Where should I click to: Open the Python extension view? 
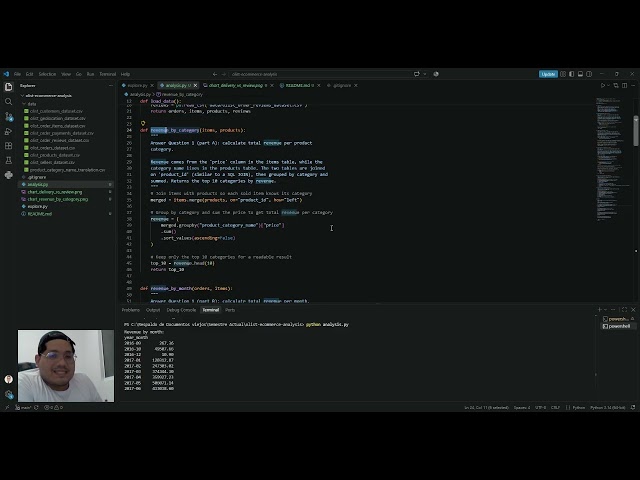click(x=9, y=175)
